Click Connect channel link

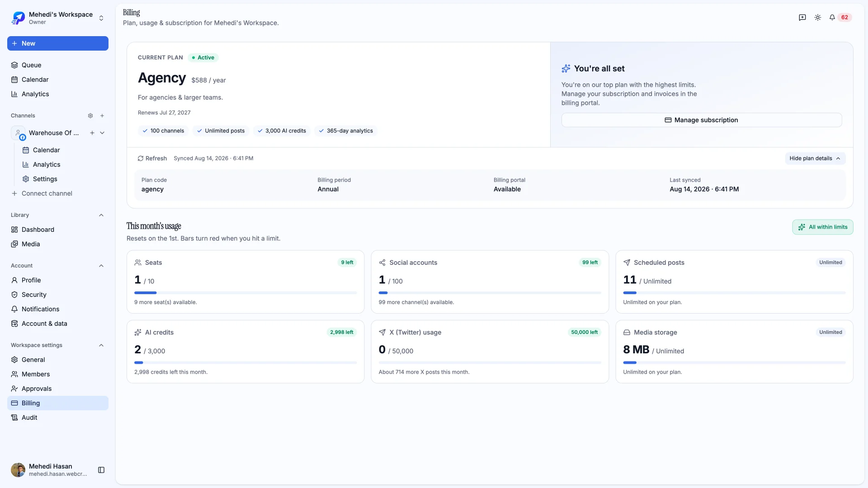pos(42,193)
